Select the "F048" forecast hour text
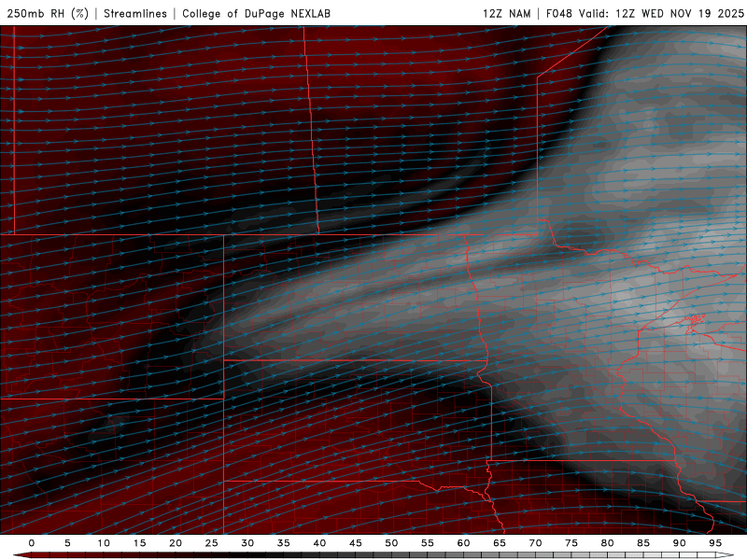This screenshot has height=560, width=747. pos(559,14)
